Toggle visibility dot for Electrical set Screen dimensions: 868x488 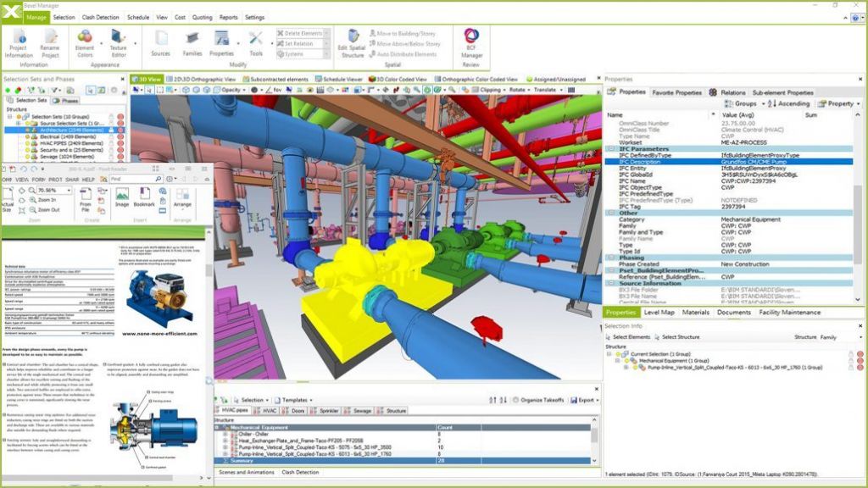pos(120,136)
